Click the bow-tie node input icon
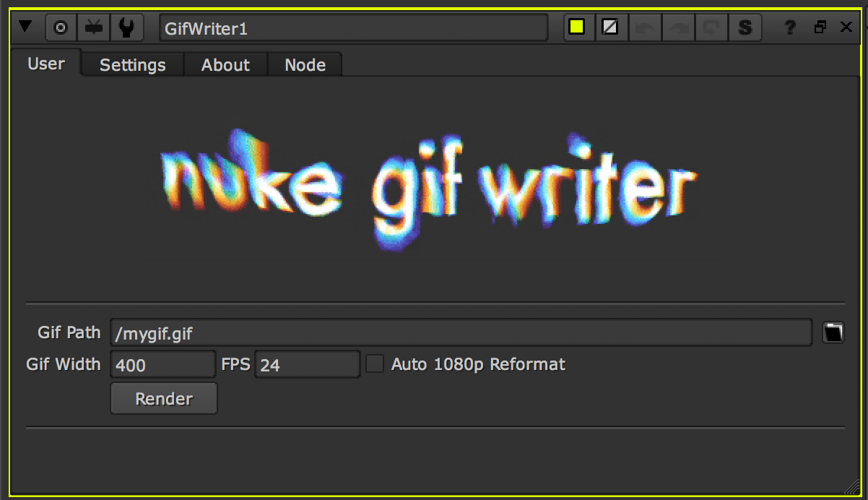Viewport: 868px width, 500px height. tap(94, 27)
